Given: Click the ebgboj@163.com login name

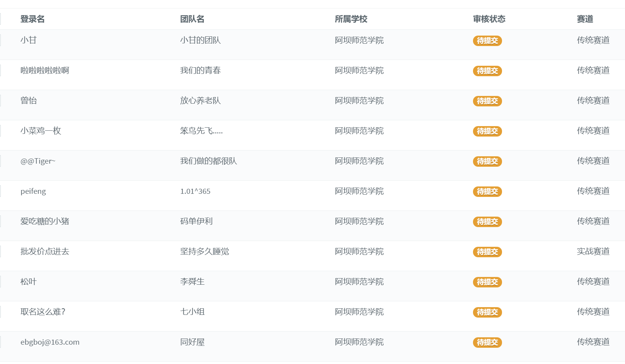Looking at the screenshot, I should pyautogui.click(x=50, y=342).
